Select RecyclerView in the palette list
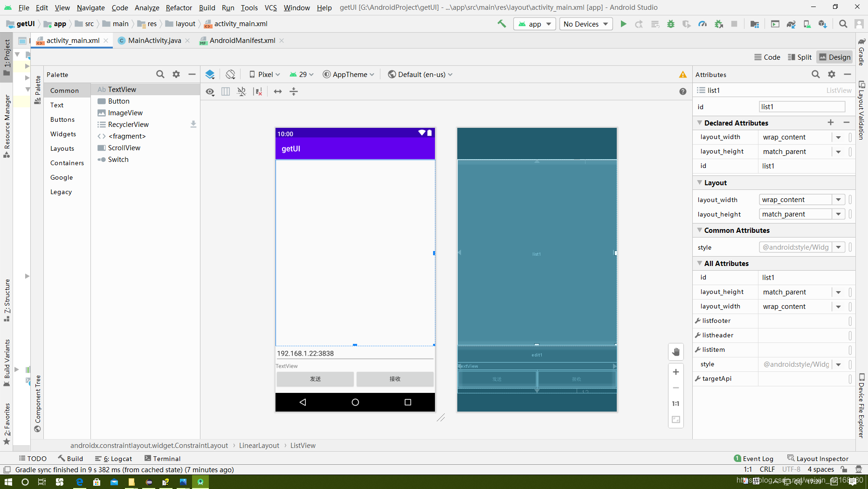Screen dimensions: 868x489 click(128, 125)
